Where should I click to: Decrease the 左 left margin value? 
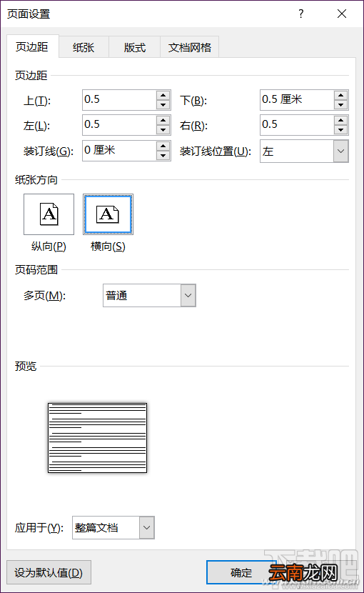(163, 130)
